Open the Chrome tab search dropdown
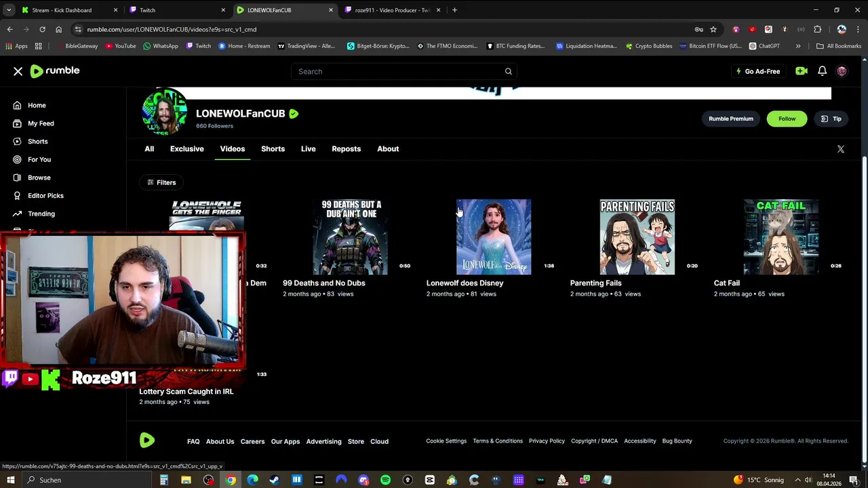 [x=9, y=10]
